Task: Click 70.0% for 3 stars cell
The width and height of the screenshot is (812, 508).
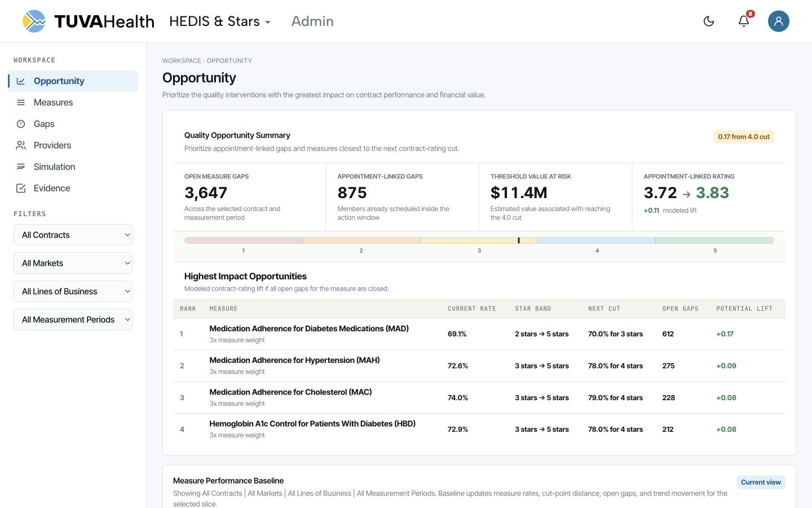Action: (615, 334)
